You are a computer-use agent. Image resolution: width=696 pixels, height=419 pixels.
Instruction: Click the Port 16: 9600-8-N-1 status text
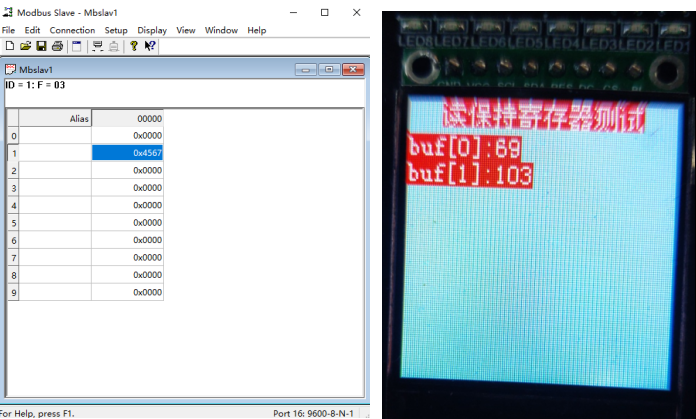tap(313, 413)
